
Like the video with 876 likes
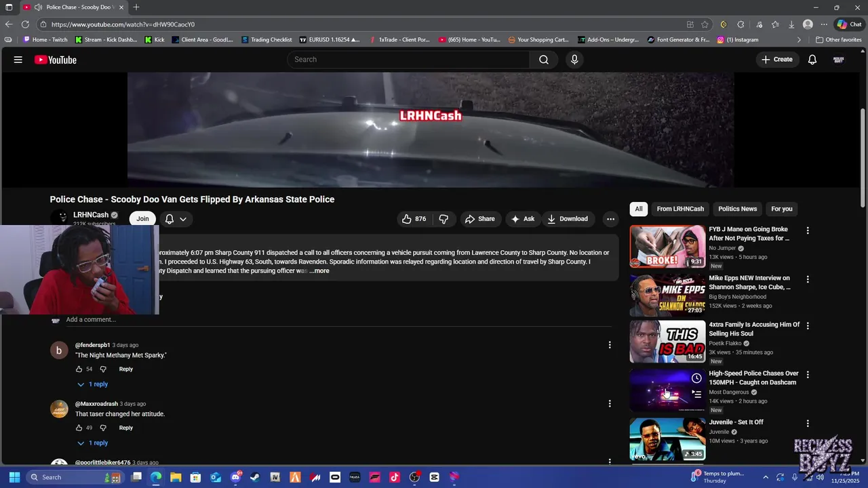tap(414, 219)
